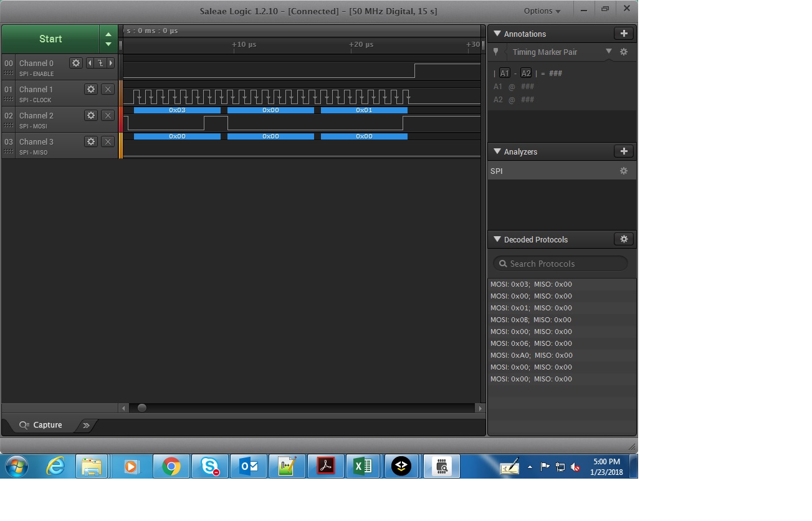Add a new analyzer with plus button
The width and height of the screenshot is (812, 521).
point(624,151)
